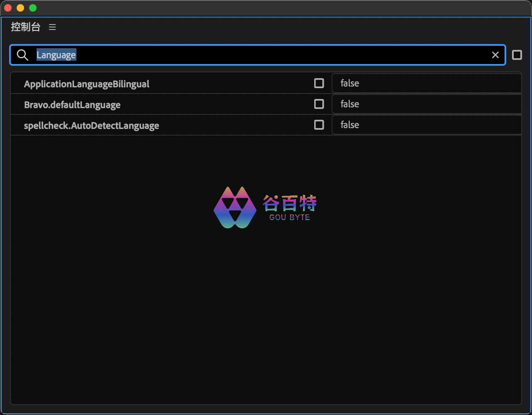Screen dimensions: 532x415
Task: Edit the false value for ApplicationLanguageBilingual
Action: tap(426, 83)
